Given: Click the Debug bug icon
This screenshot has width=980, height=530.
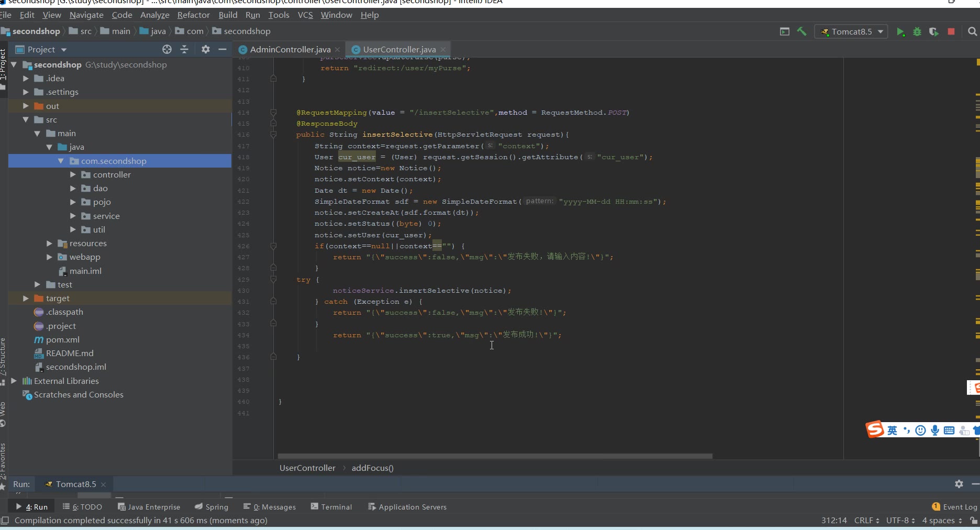Looking at the screenshot, I should point(917,32).
